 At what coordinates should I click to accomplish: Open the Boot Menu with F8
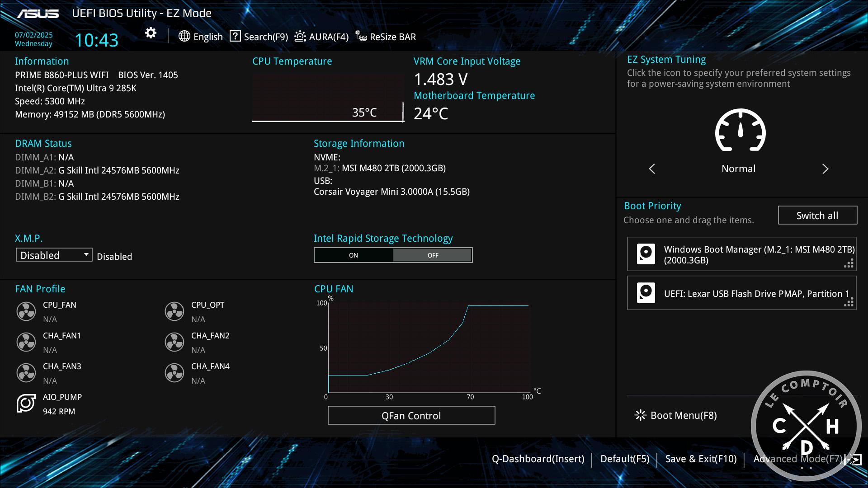point(675,415)
